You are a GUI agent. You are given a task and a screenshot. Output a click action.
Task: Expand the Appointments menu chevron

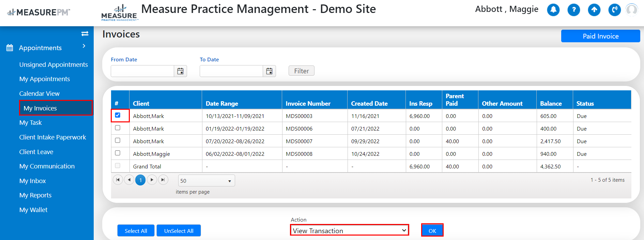pos(84,46)
